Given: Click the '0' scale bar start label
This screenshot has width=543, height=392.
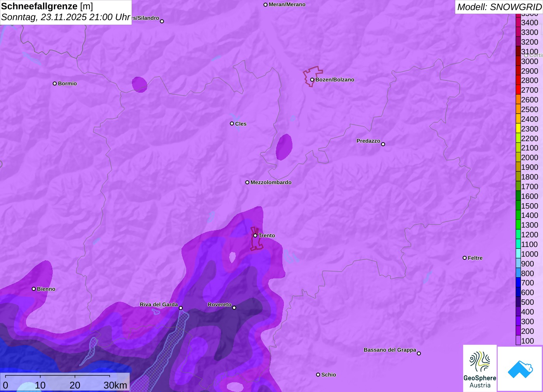Looking at the screenshot, I should pyautogui.click(x=5, y=385).
